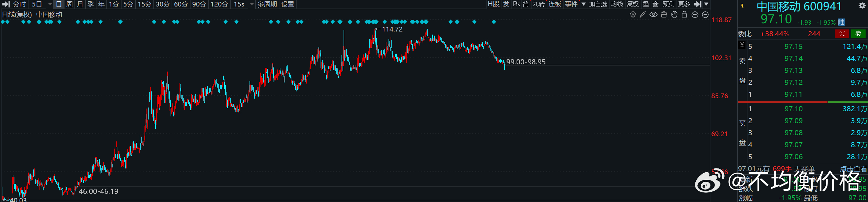The width and height of the screenshot is (868, 202).
Task: Collapse the right panel with the arrow icon
Action: (697, 4)
